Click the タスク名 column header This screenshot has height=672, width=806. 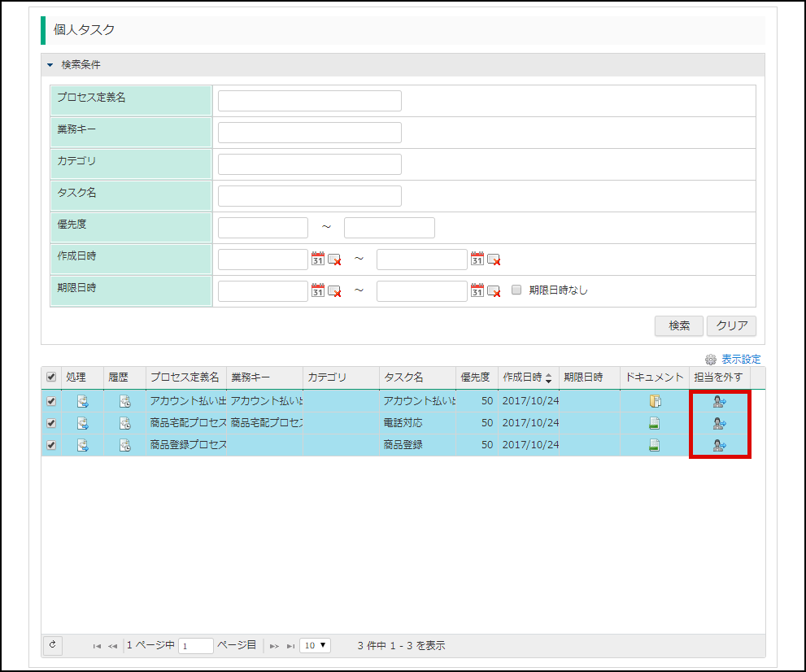point(403,377)
